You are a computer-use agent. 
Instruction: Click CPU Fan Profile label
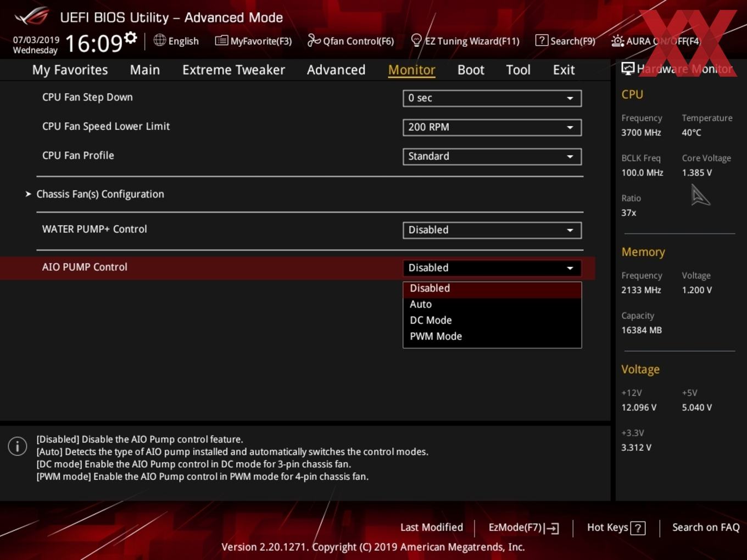click(78, 156)
